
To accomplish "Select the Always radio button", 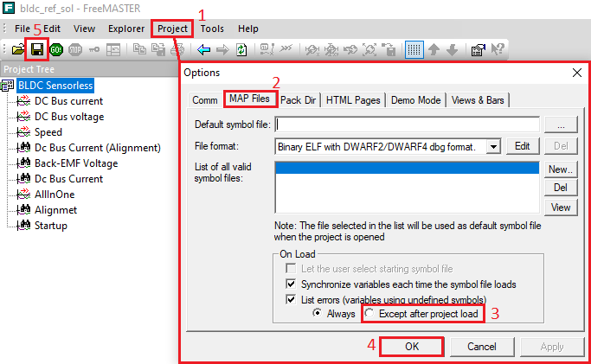I will coord(318,313).
